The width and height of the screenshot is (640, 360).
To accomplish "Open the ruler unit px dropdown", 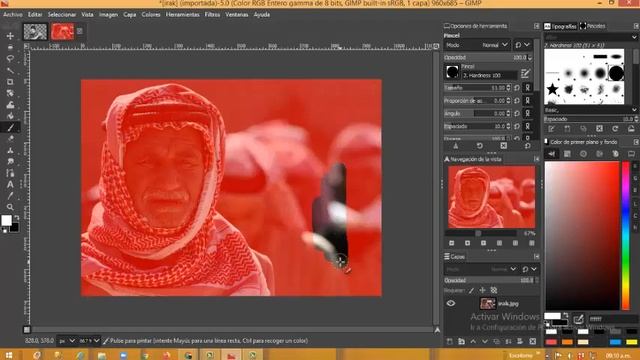I will coord(67,340).
